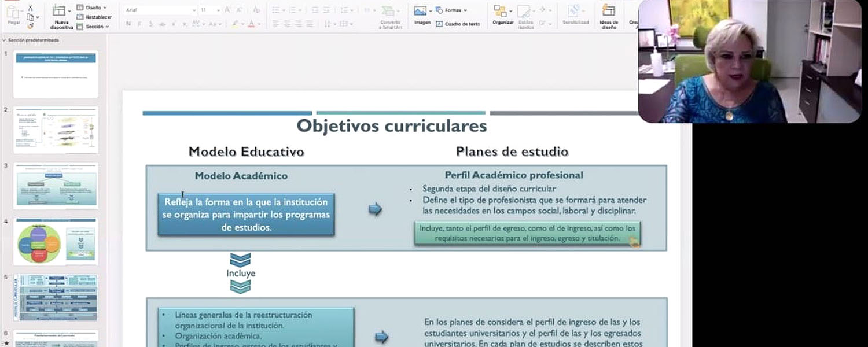Click Perfil Académico profesional heading
868x347 pixels.
coord(514,175)
